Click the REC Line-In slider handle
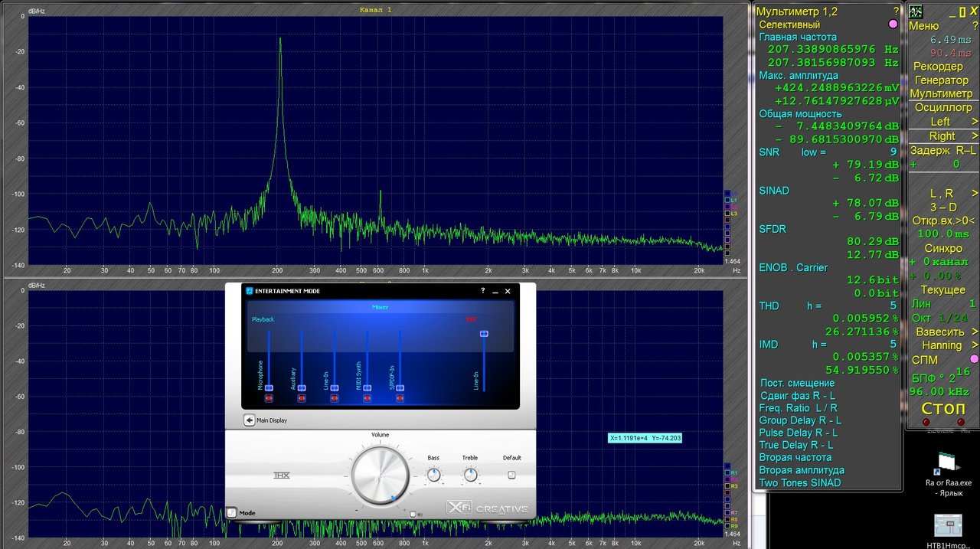This screenshot has width=980, height=549. (484, 333)
